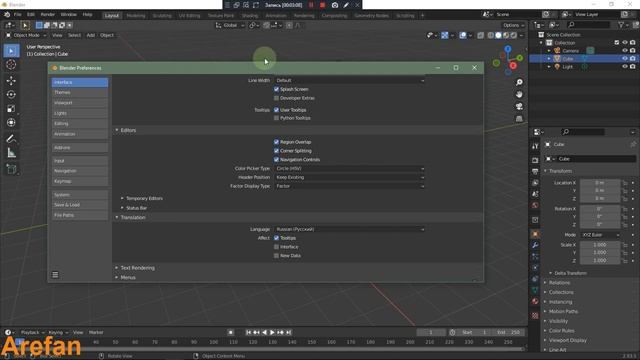Click the pan hand viewport icon
Screen dimensions: 640x360
click(519, 94)
